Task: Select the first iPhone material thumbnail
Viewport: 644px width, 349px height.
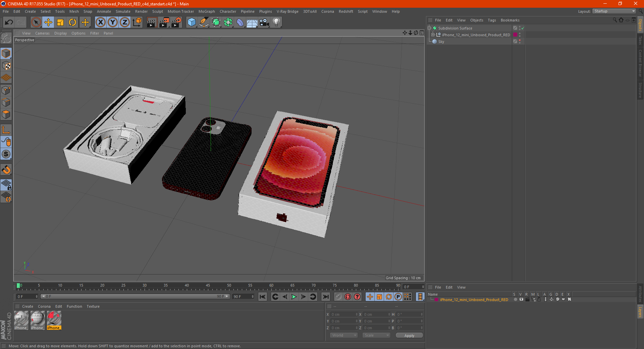Action: 21,320
